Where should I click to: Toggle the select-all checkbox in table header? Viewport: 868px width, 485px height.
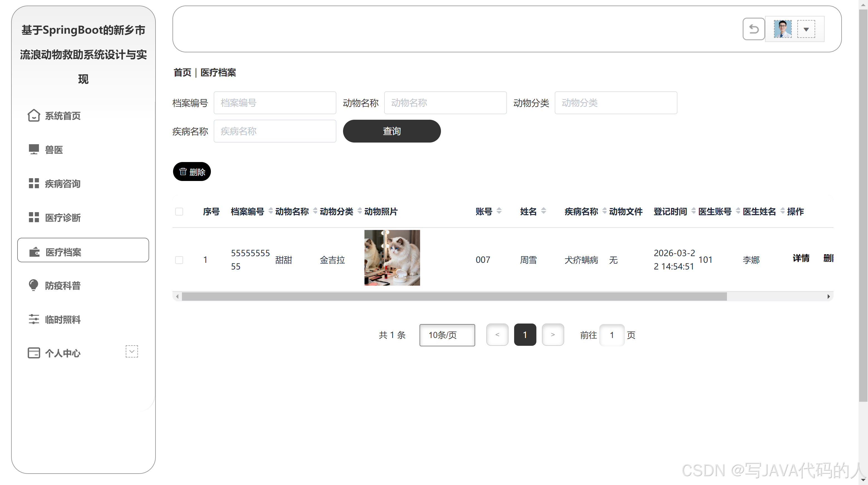(179, 212)
